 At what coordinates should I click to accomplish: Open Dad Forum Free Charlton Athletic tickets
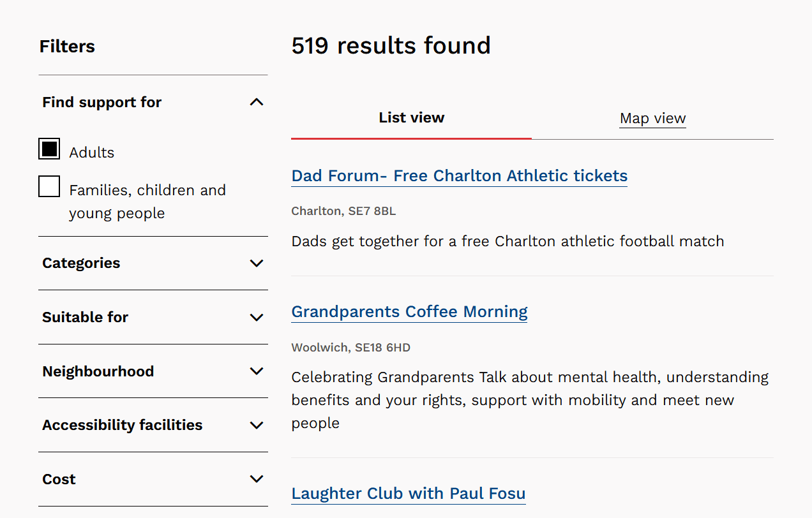(459, 175)
